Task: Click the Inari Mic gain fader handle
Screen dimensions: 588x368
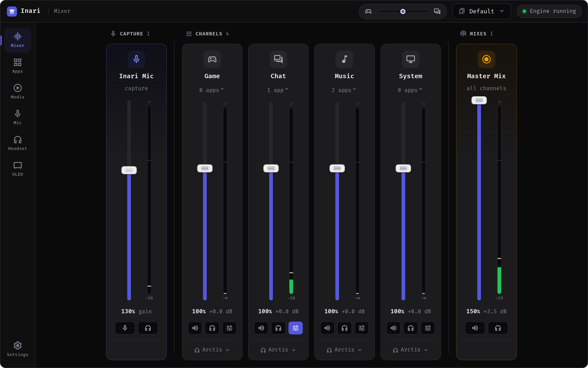Action: pos(129,170)
